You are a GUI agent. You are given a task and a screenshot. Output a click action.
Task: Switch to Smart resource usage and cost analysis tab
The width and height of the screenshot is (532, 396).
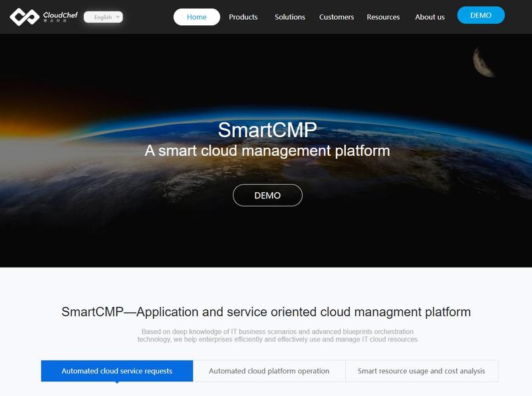(422, 371)
